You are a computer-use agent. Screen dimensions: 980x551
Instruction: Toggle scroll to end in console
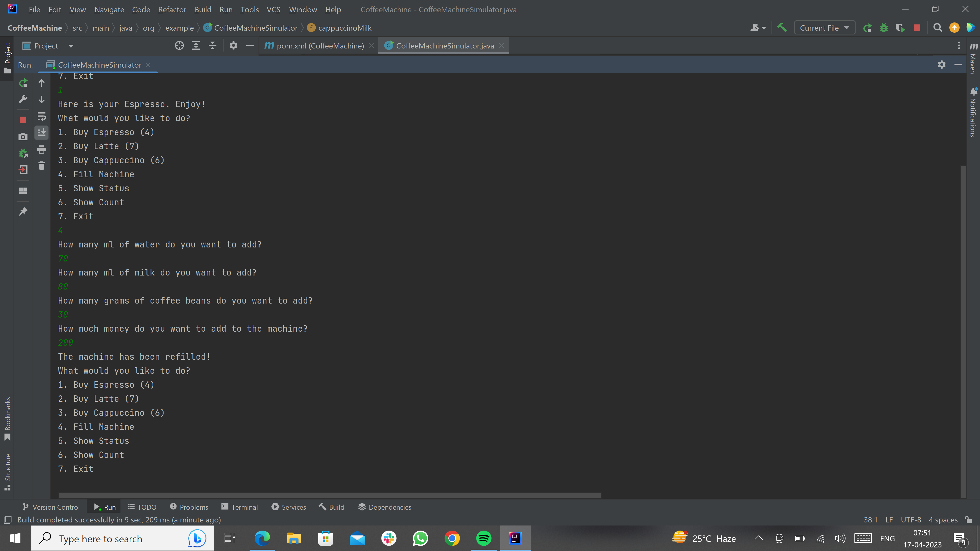[41, 132]
